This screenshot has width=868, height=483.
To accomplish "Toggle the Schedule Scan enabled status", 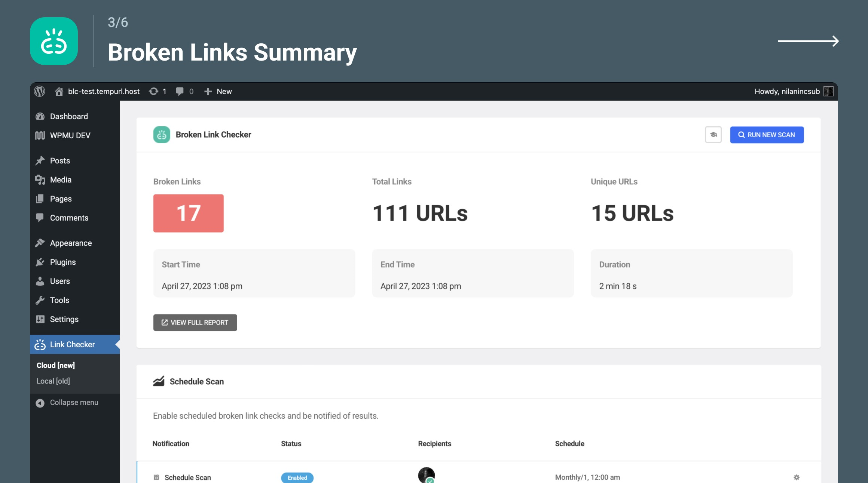I will click(297, 477).
